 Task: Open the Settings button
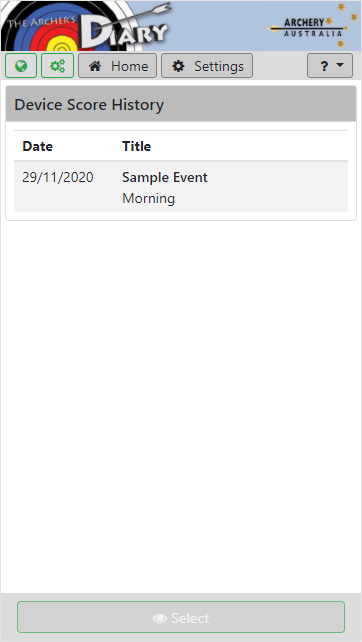point(207,66)
